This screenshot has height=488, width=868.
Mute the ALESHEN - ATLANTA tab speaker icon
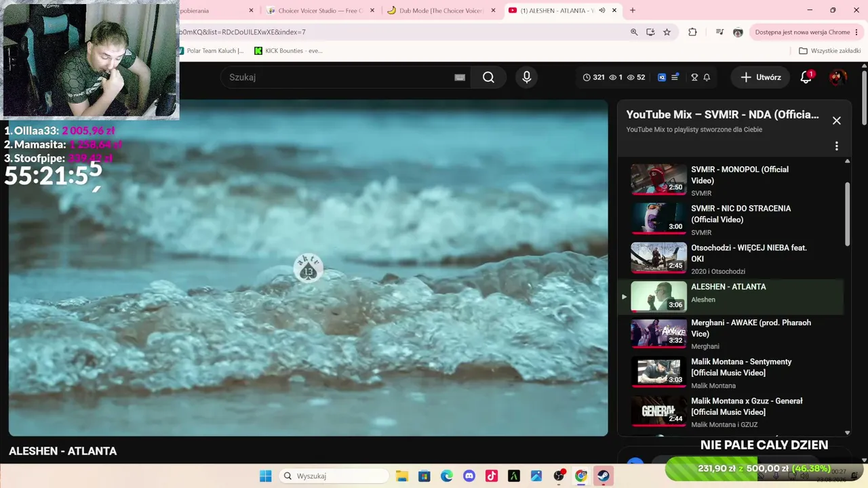tap(602, 10)
